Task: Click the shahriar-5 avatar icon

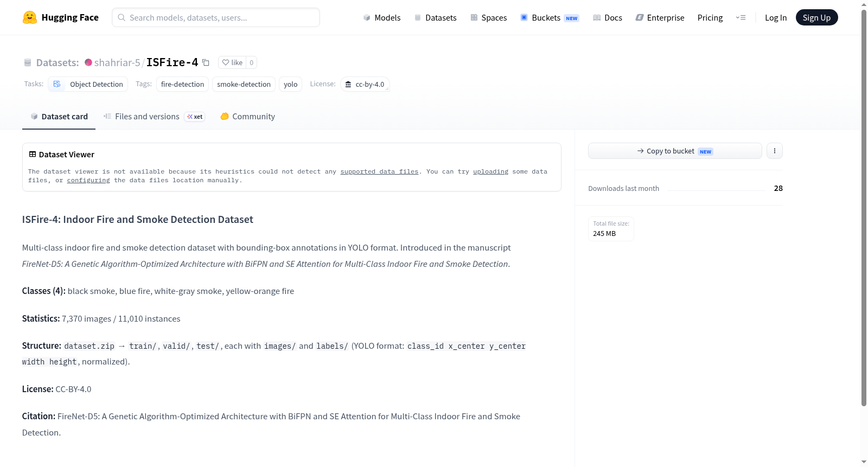Action: (88, 62)
